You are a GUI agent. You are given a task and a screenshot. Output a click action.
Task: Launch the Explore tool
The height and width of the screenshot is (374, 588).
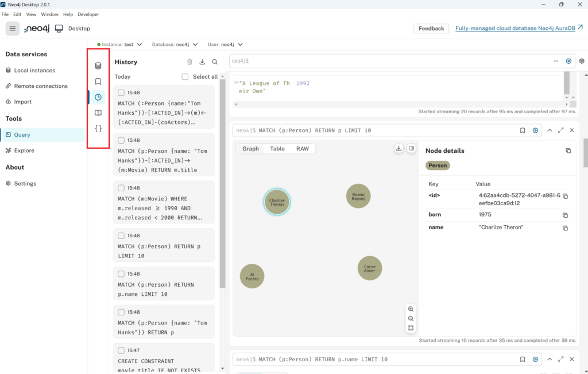pyautogui.click(x=24, y=151)
